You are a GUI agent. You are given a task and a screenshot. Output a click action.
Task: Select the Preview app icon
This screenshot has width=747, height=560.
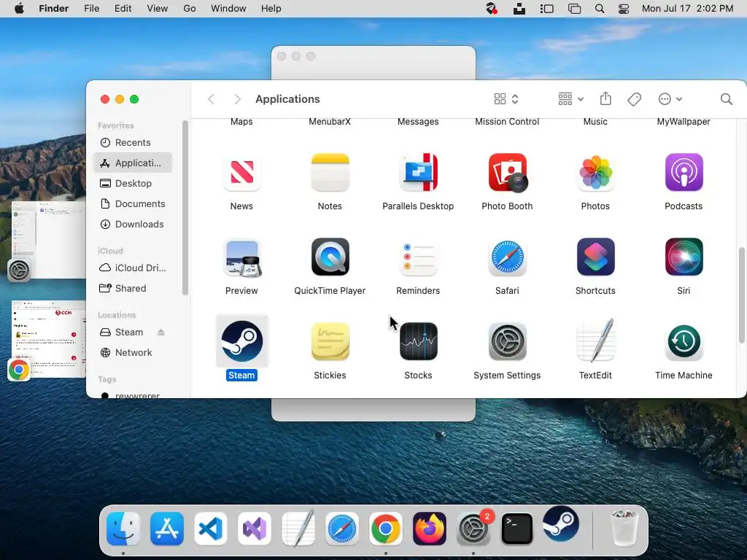click(x=241, y=257)
